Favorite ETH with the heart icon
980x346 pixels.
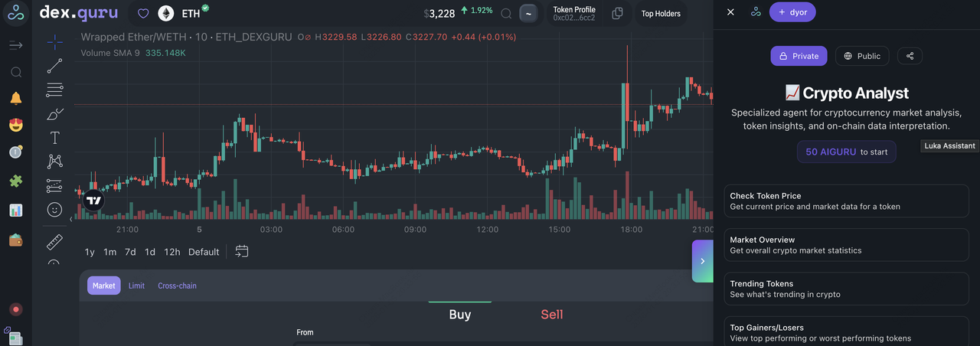(143, 13)
